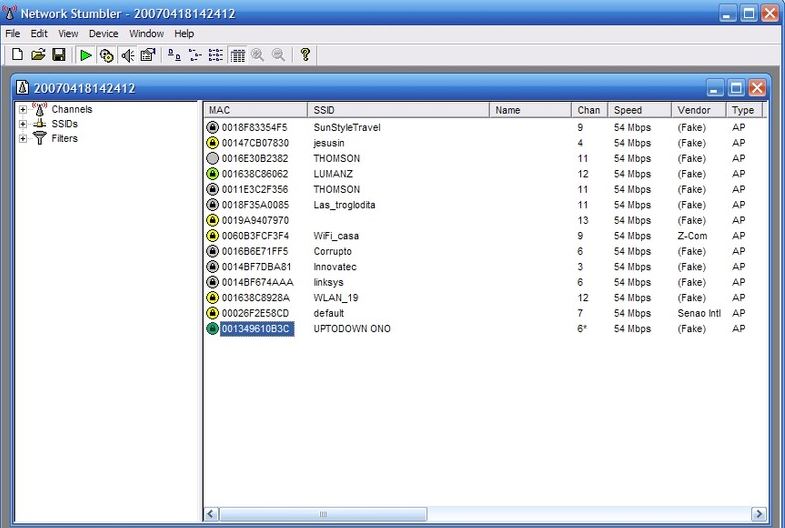Click lock icon of Las_troglodita row
Viewport: 785px width, 528px height.
(212, 205)
